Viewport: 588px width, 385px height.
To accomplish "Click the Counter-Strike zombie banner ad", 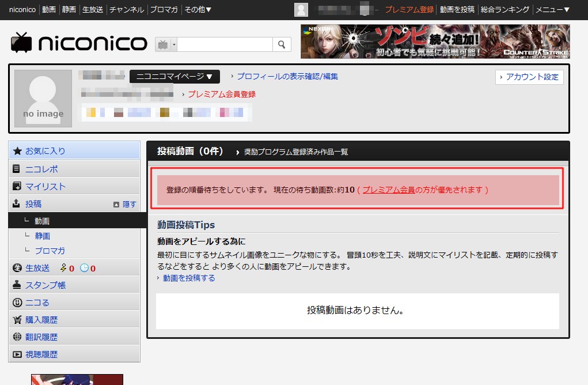I will pos(435,41).
